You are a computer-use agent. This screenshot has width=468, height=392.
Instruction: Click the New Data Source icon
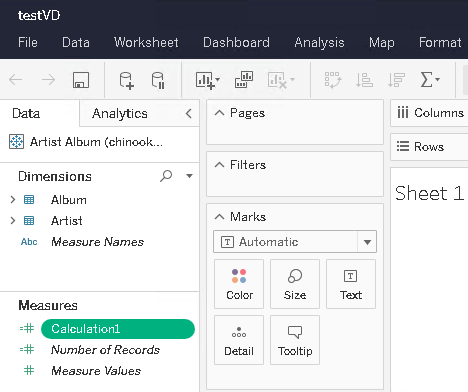(x=127, y=80)
